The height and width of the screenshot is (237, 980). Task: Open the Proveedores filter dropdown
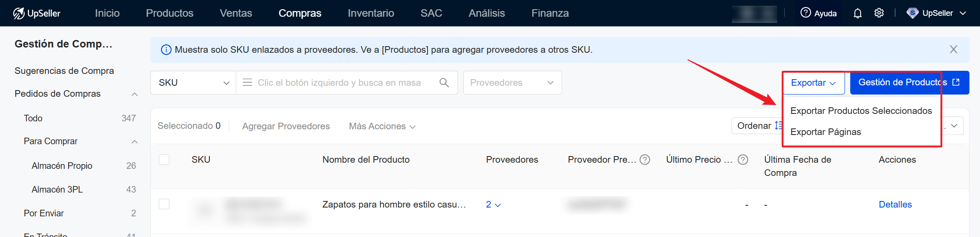512,83
